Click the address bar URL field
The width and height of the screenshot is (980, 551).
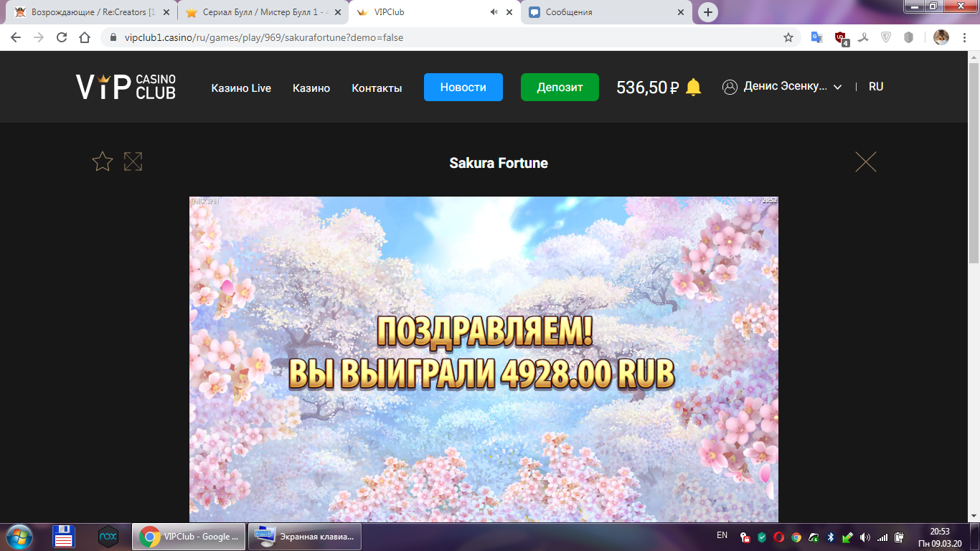449,37
